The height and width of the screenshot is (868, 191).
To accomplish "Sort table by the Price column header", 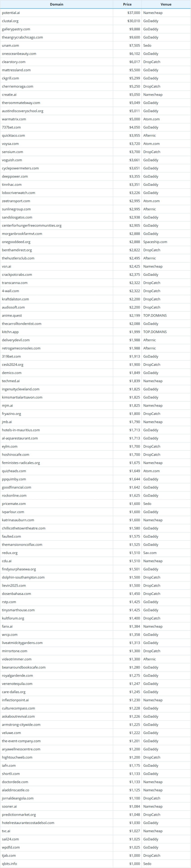I will (127, 4).
